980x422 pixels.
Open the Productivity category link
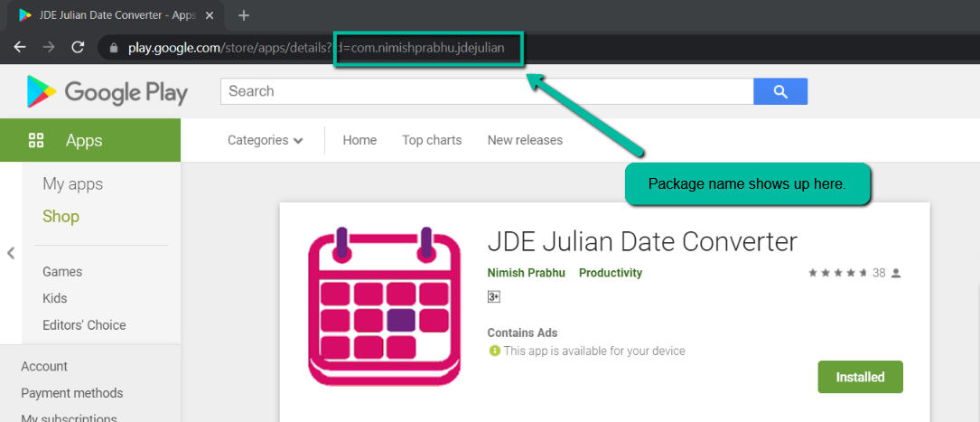[x=610, y=273]
